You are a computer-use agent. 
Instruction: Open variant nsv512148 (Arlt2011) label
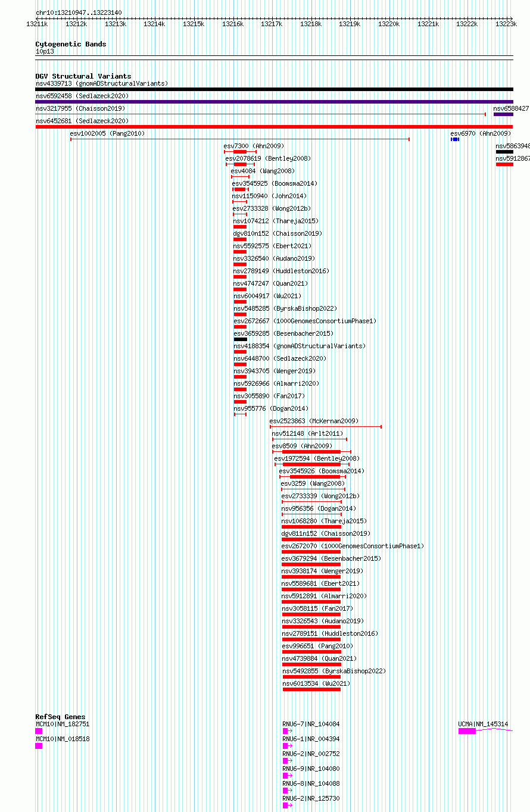pyautogui.click(x=307, y=433)
